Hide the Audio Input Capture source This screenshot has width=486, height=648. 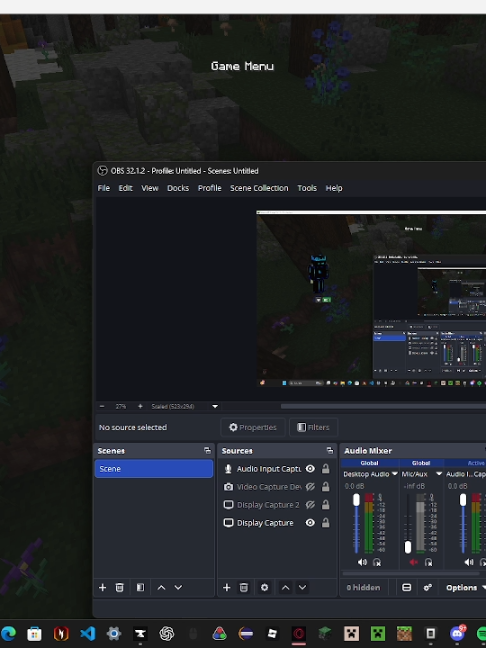(x=310, y=469)
